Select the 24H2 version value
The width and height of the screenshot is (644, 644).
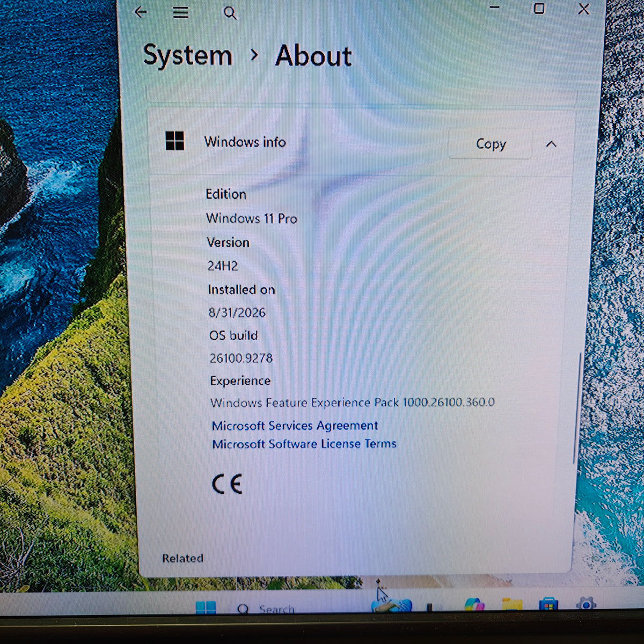pos(223,266)
